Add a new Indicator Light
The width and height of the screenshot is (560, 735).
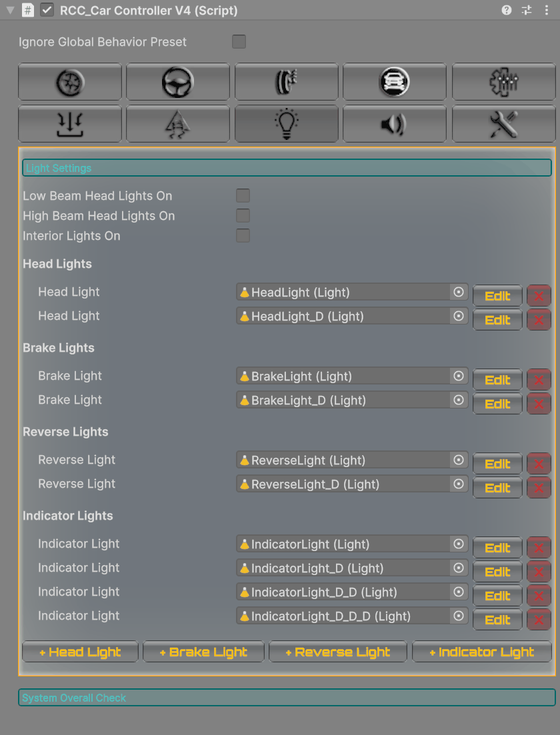point(482,652)
